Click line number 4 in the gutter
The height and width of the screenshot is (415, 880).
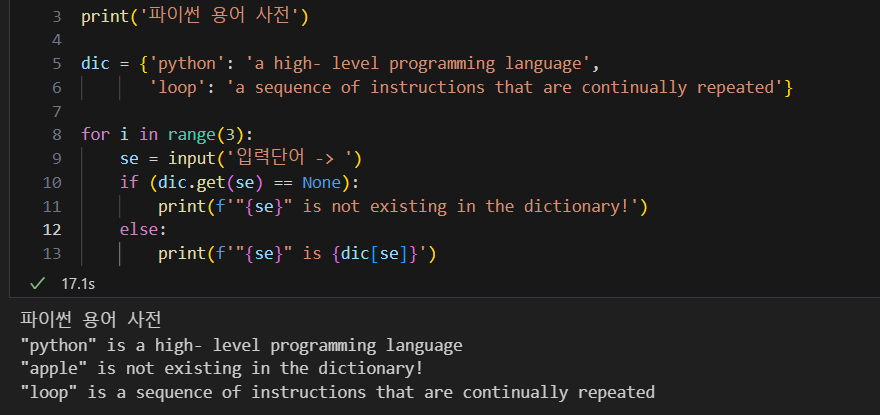(57, 40)
